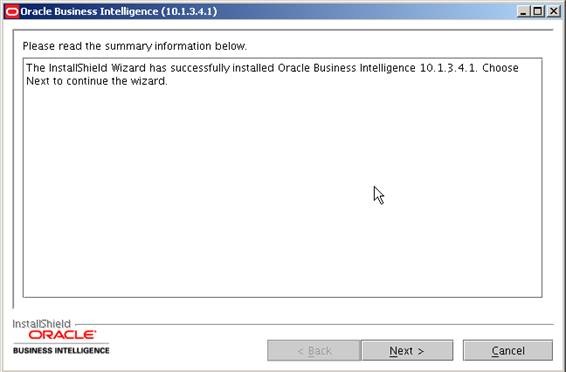Click the "successfully installed" summary sentence
Screen dimensions: 566x372
pyautogui.click(x=272, y=68)
